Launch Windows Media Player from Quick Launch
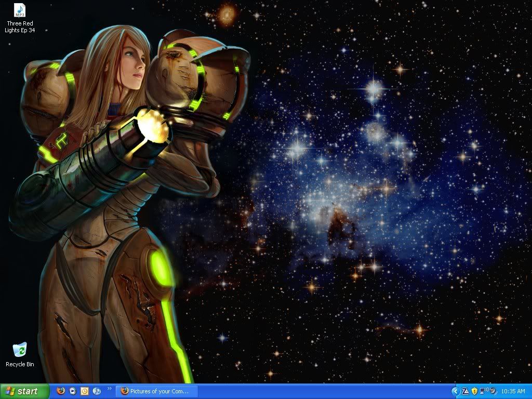 [73, 391]
